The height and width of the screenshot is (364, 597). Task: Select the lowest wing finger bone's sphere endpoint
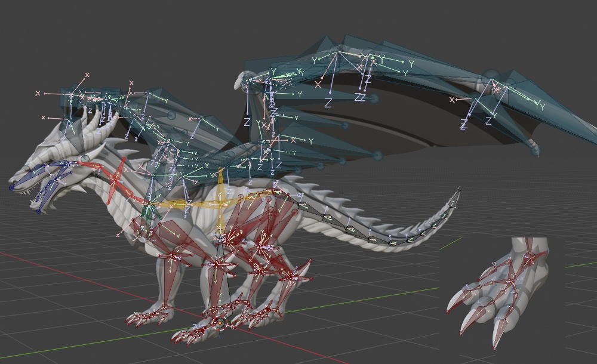tap(378, 155)
